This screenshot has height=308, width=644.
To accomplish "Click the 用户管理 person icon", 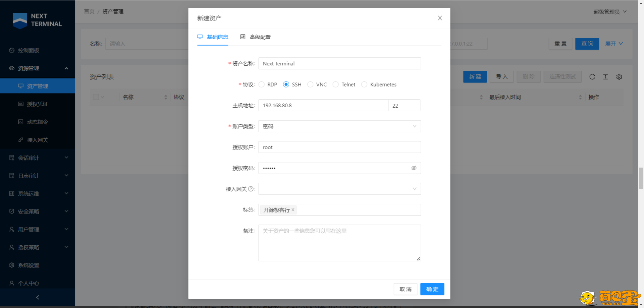I will 12,229.
